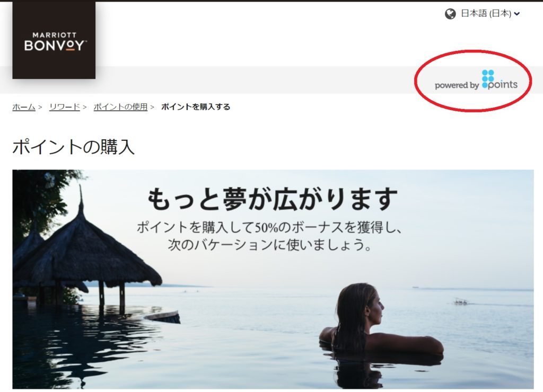Click the ポイントの購入 page heading
Screen dimensions: 543x392
(x=73, y=147)
